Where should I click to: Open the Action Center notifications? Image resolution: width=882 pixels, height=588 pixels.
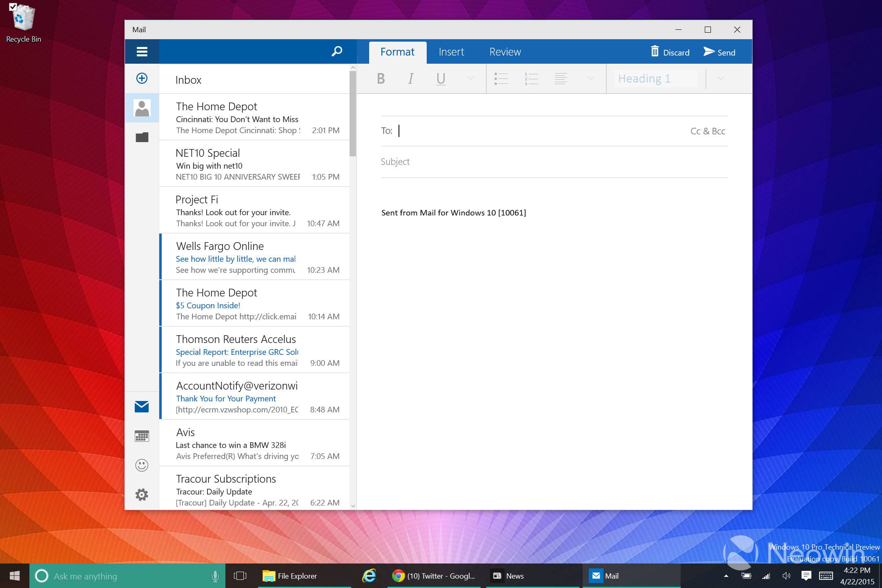[806, 576]
